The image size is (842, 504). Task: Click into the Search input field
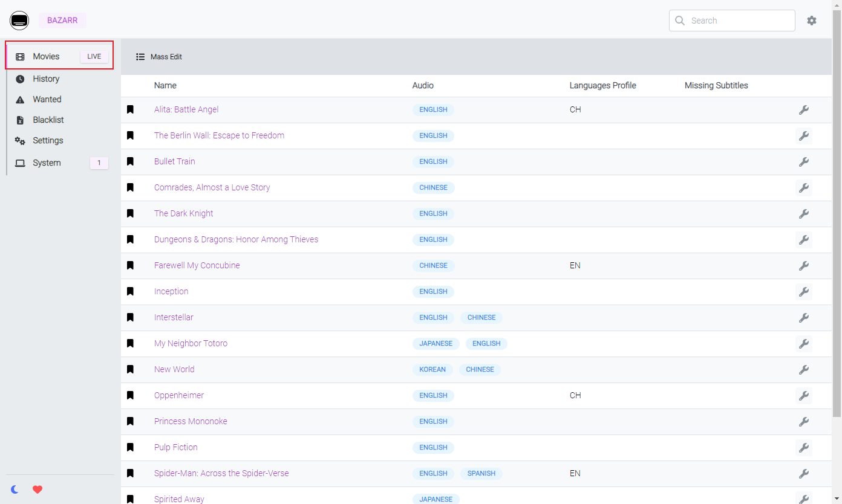coord(732,21)
